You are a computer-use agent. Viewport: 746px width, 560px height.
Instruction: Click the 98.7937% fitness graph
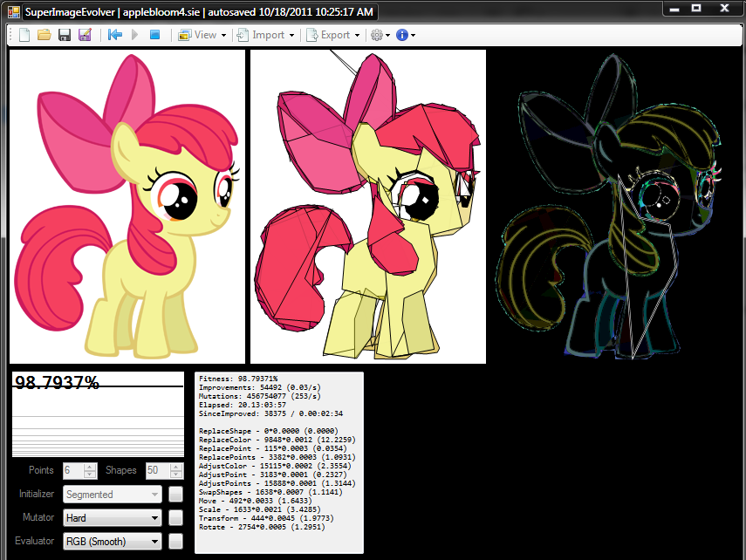[98, 414]
